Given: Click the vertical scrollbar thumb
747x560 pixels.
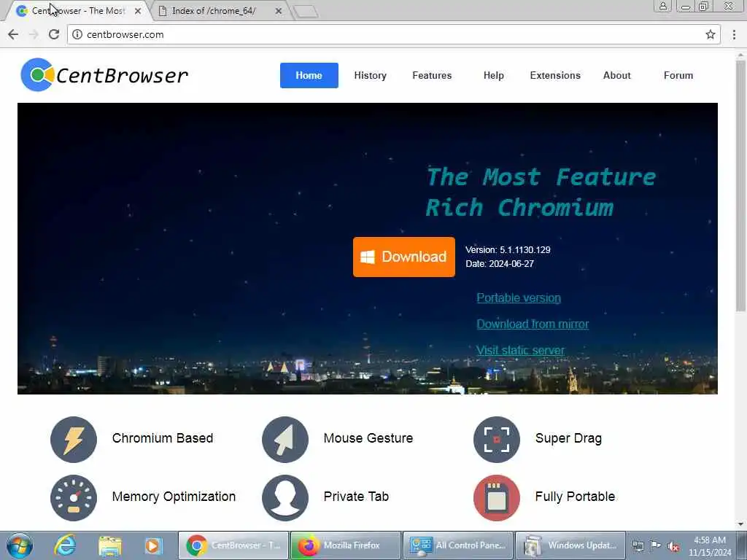Looking at the screenshot, I should tap(741, 186).
